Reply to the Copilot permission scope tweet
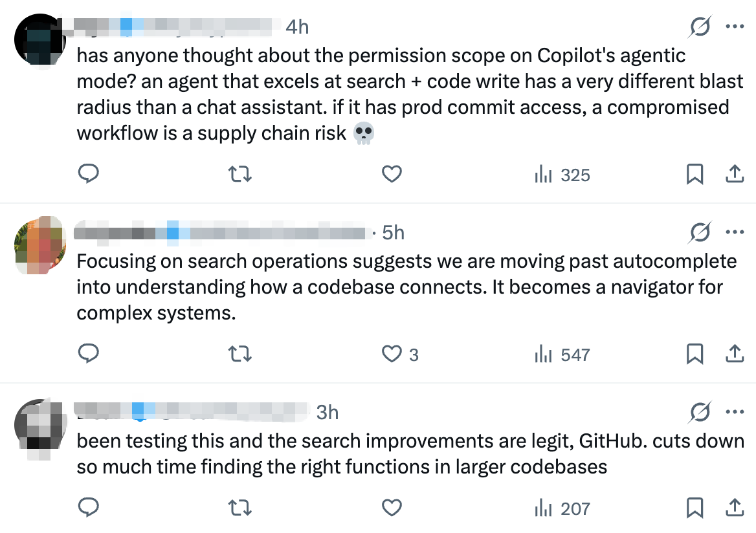Screen dimensions: 756x533 point(89,174)
